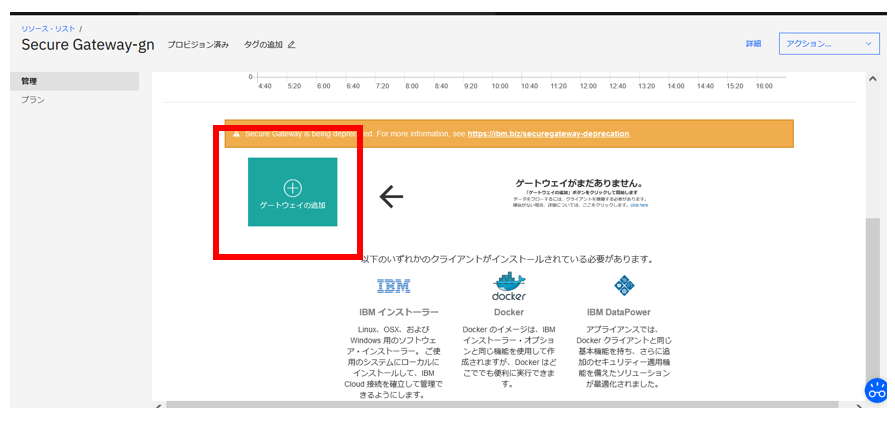Open the glasses help assistant icon
This screenshot has width=895, height=425.
(x=877, y=391)
